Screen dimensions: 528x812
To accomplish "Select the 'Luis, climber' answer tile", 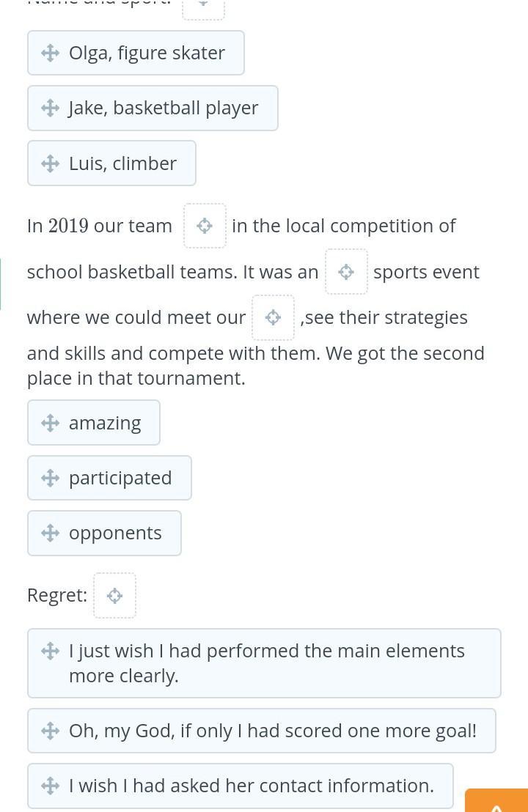I will coord(122,163).
